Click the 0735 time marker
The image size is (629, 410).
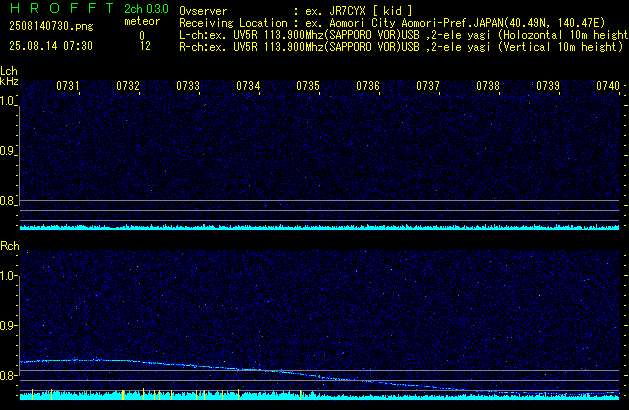(x=308, y=86)
